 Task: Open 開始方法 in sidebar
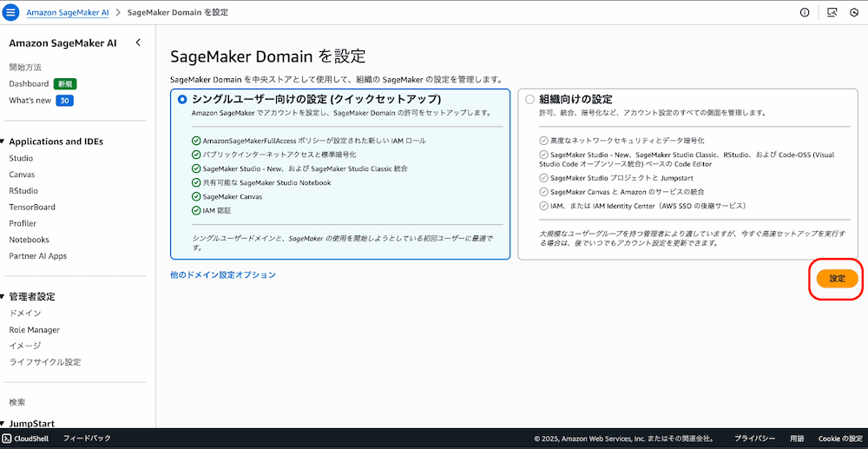pos(25,68)
